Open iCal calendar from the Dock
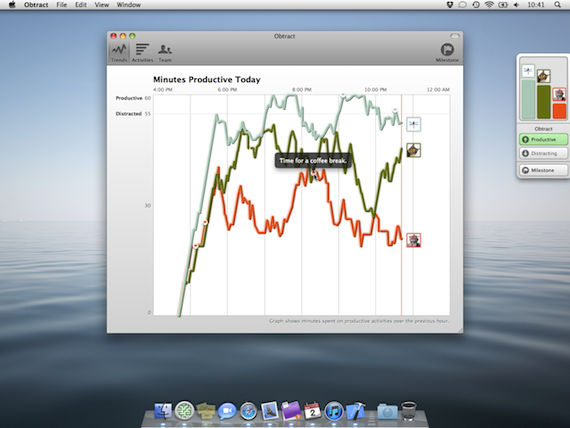This screenshot has width=570, height=428. (312, 411)
